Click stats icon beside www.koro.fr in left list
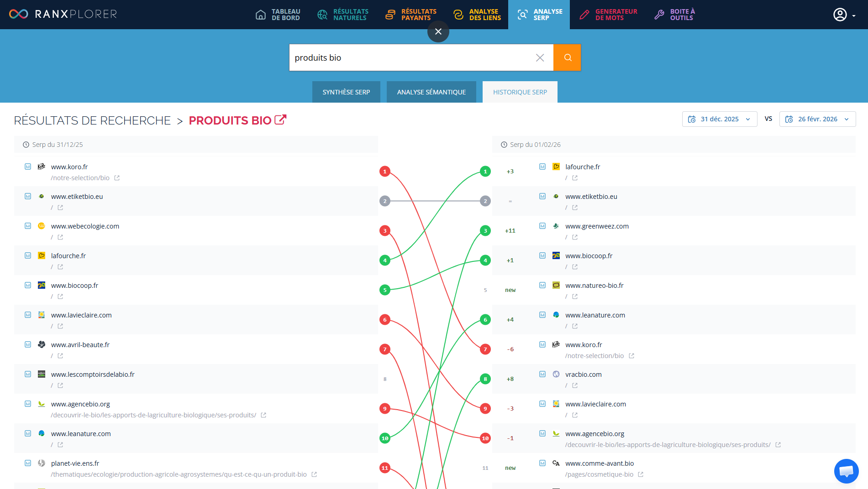This screenshot has width=868, height=489. click(x=28, y=167)
